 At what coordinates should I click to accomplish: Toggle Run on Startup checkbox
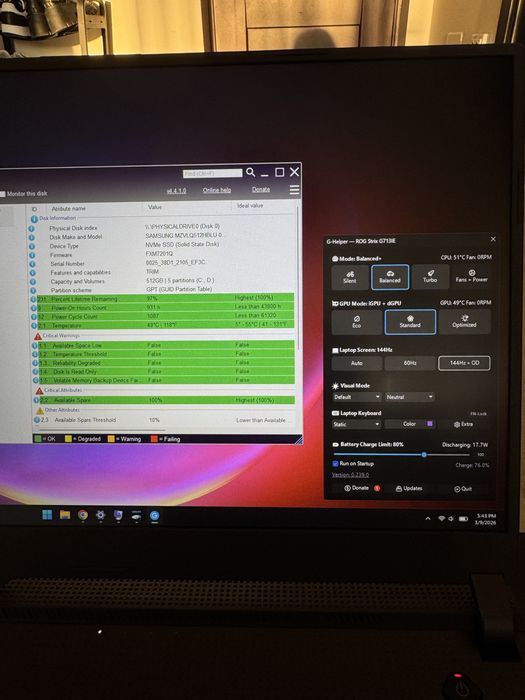[x=336, y=463]
